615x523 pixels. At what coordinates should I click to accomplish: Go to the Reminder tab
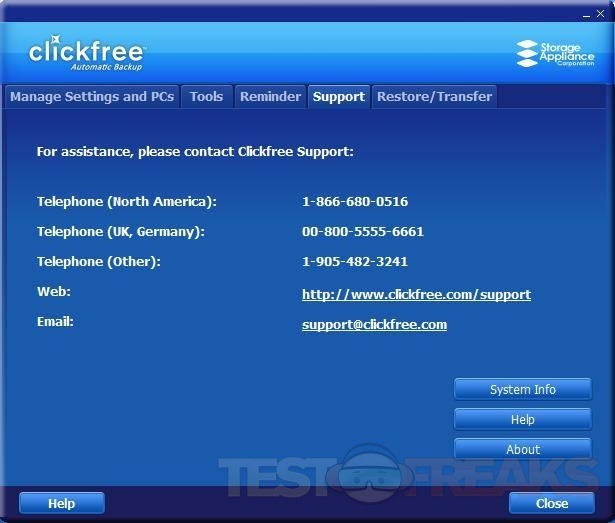click(x=270, y=97)
